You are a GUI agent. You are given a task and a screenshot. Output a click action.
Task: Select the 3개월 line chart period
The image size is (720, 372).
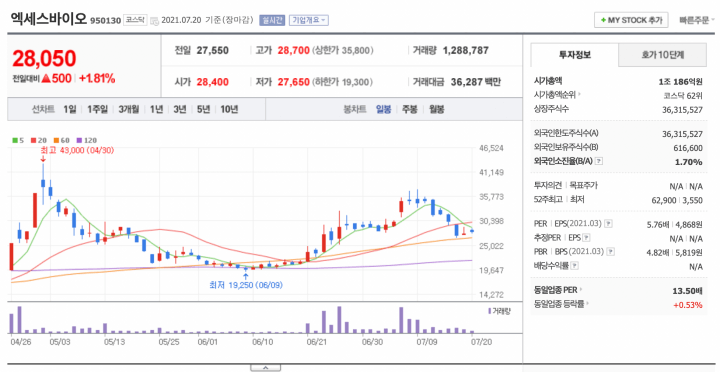[x=129, y=109]
